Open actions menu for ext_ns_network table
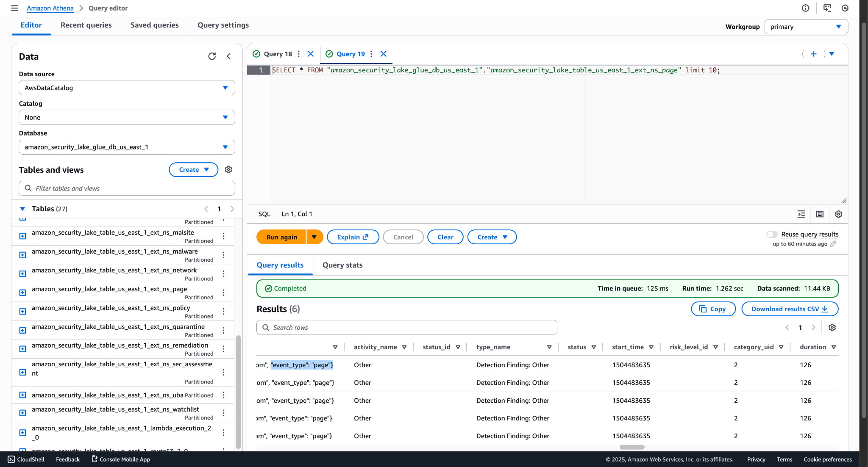This screenshot has height=467, width=868. coord(223,274)
